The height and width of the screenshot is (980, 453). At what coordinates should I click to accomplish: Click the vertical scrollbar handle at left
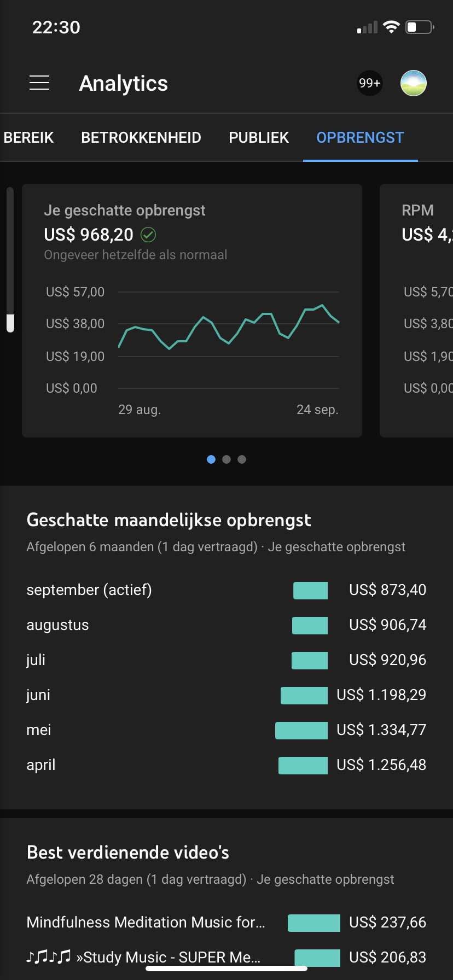point(10,323)
